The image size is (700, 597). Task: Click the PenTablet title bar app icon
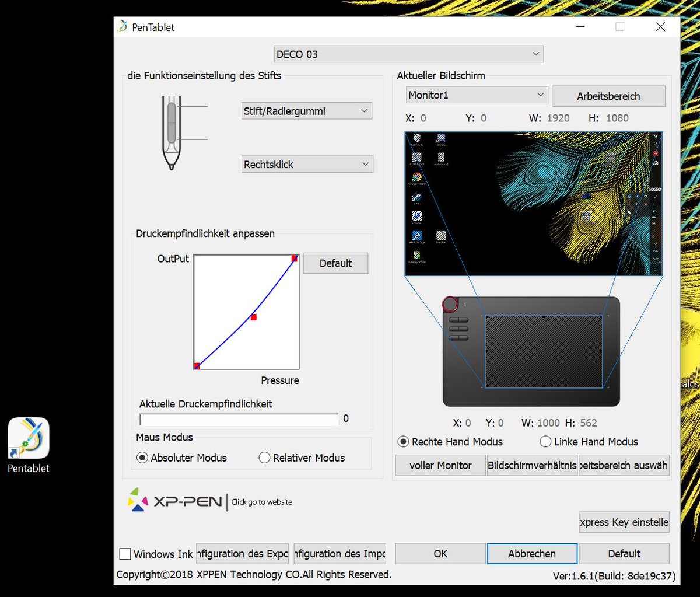pyautogui.click(x=122, y=27)
